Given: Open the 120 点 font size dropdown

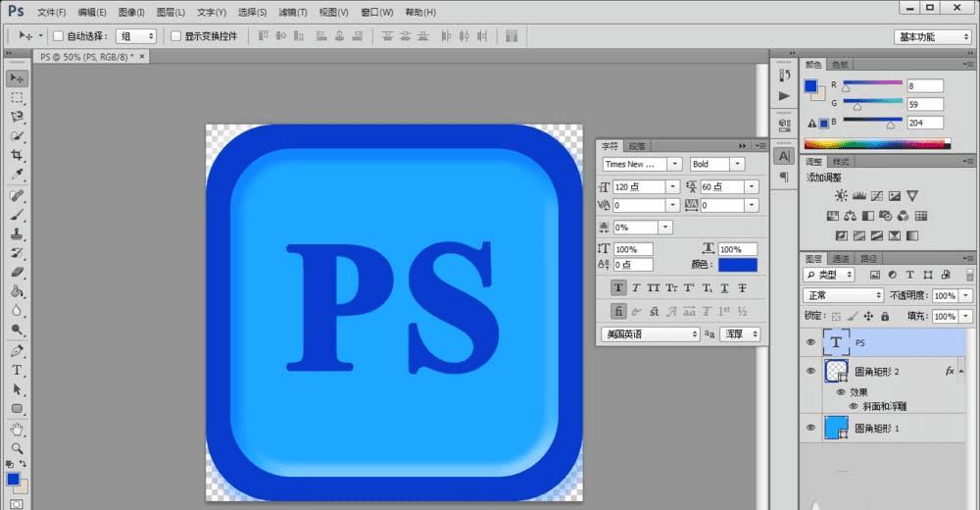Looking at the screenshot, I should click(x=672, y=186).
